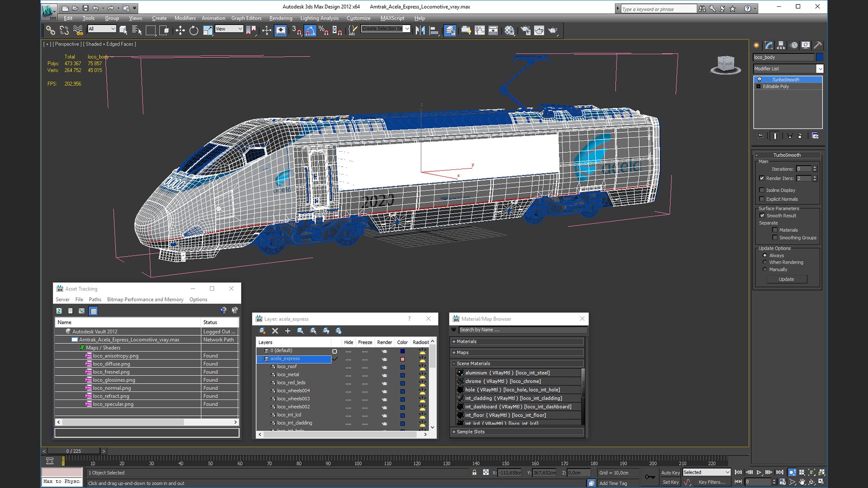The width and height of the screenshot is (868, 488).
Task: Activate the Select Object tool
Action: click(123, 30)
